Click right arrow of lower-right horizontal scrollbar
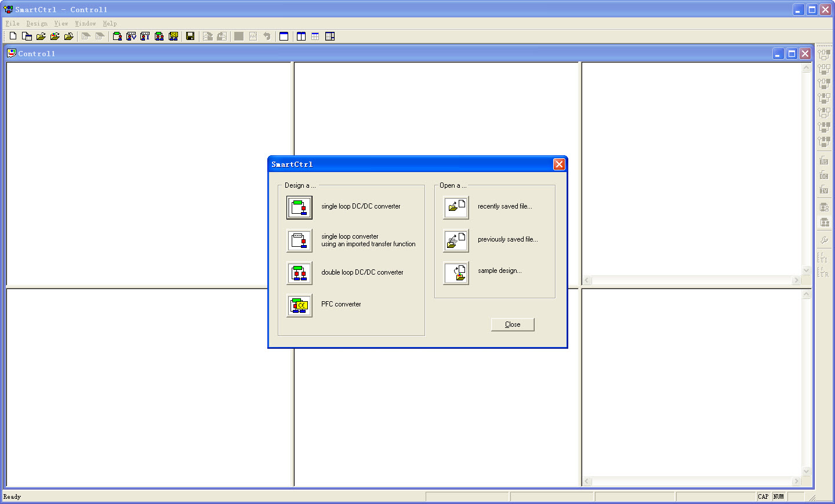The height and width of the screenshot is (504, 835). point(796,481)
